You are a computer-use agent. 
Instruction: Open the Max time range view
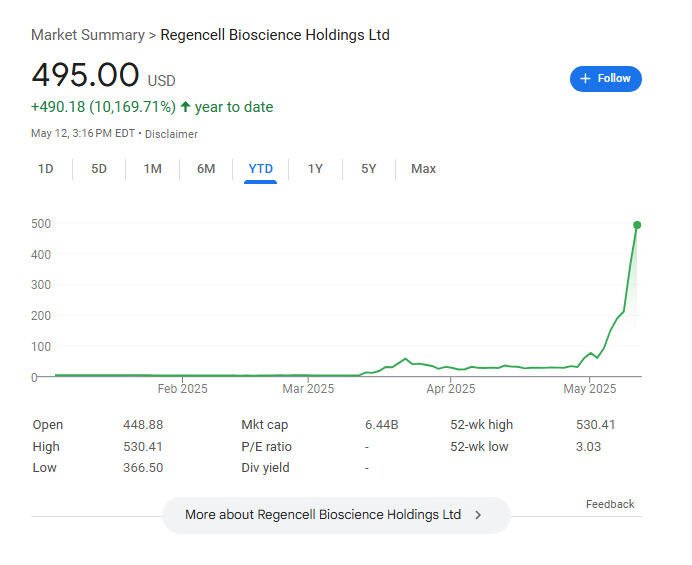pos(423,169)
